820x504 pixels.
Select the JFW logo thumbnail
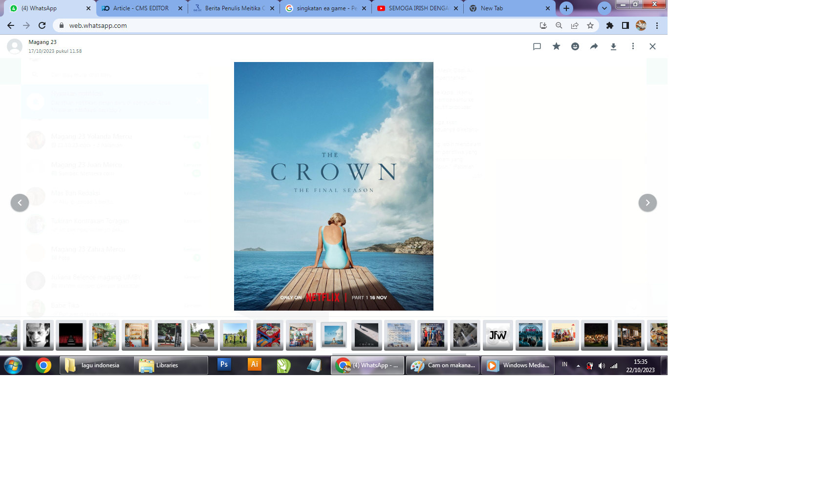click(498, 335)
